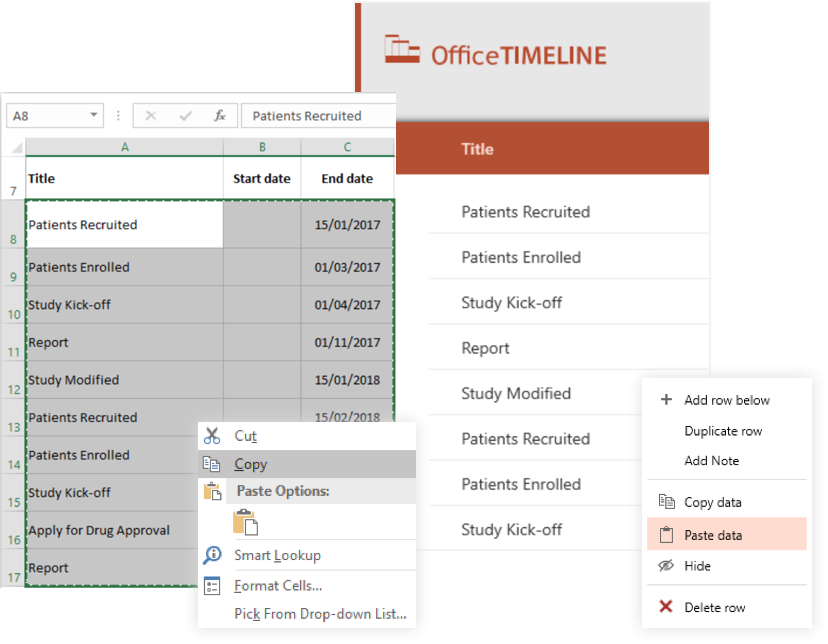828x644 pixels.
Task: Click the last Study Kick-off row in Office Timeline
Action: (535, 529)
